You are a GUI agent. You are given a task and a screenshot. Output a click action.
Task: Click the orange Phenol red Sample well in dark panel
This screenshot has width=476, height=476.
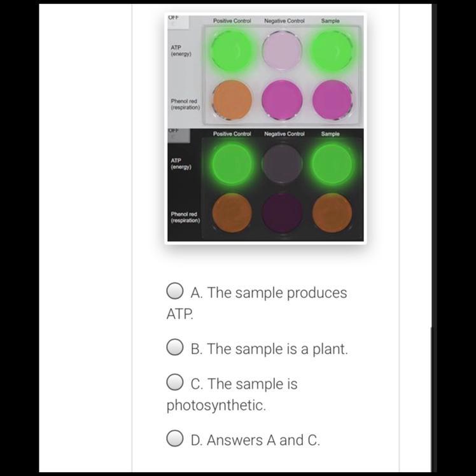[332, 213]
